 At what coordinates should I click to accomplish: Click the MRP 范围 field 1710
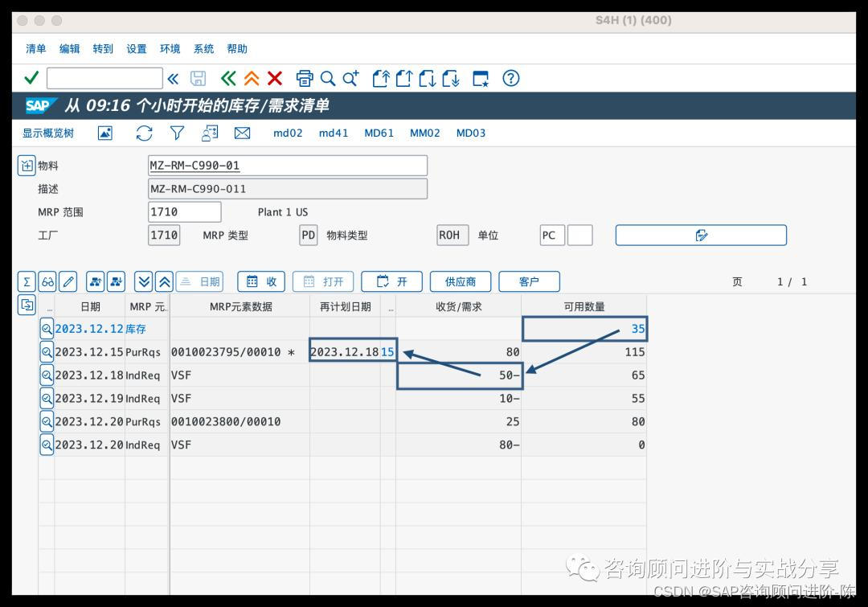[185, 211]
